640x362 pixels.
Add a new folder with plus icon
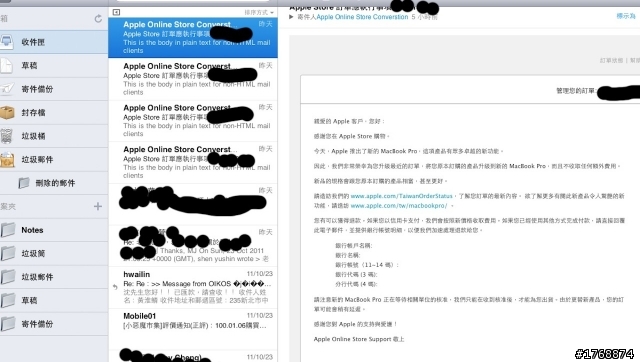pos(98,207)
